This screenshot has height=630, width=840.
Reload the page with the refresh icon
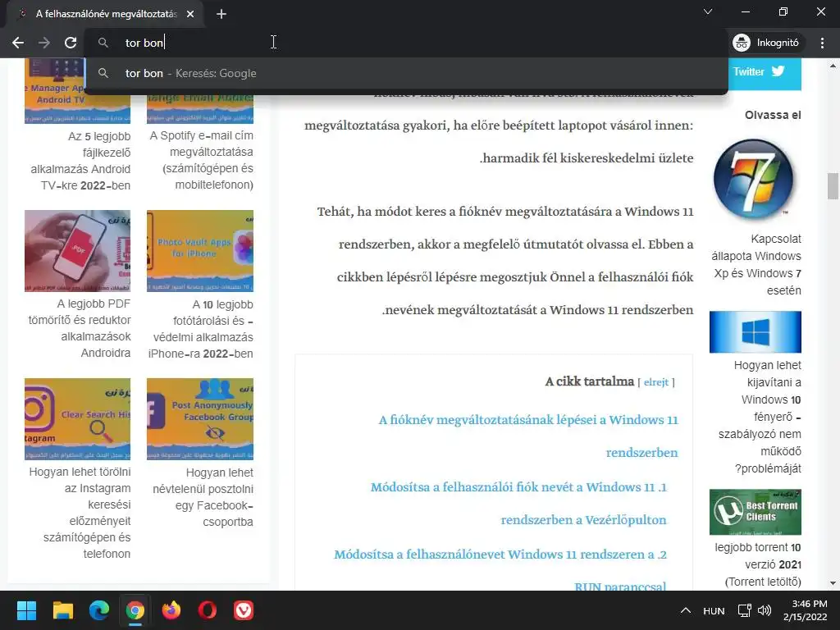(71, 43)
